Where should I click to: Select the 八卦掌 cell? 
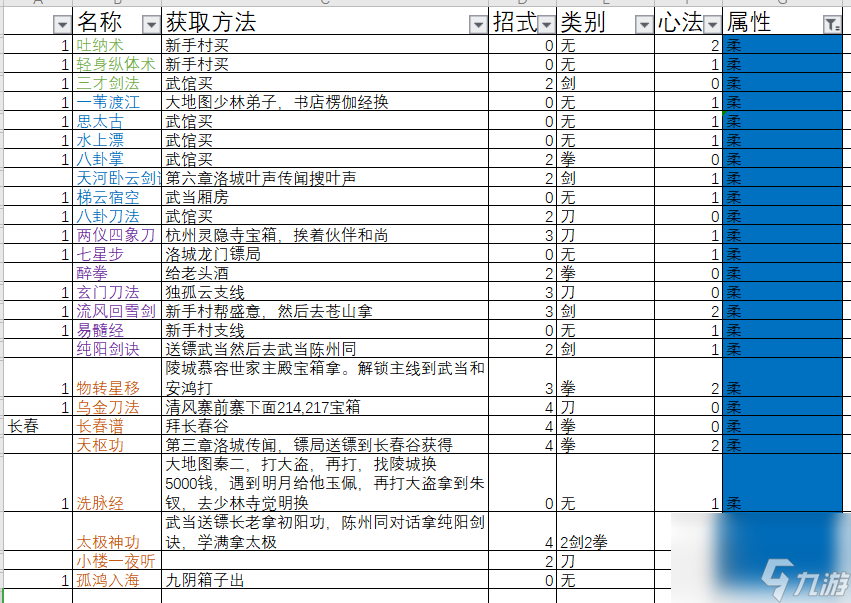[117, 159]
